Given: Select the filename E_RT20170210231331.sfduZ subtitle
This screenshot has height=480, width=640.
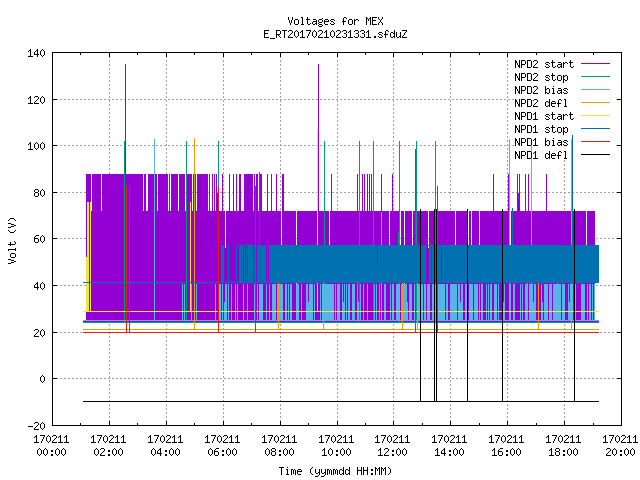Looking at the screenshot, I should tap(335, 34).
